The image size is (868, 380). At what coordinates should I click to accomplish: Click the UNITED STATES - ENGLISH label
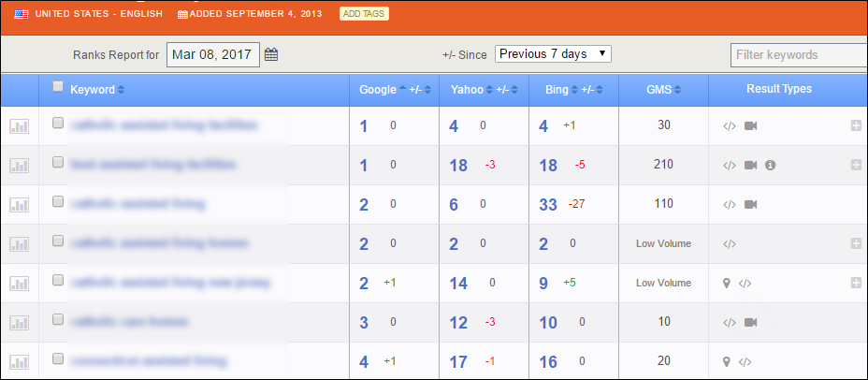(99, 14)
